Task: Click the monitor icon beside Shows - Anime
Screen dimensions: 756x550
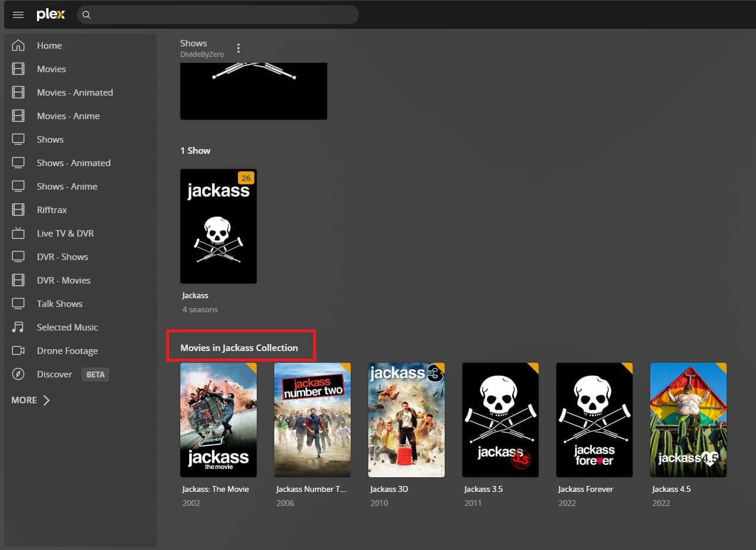Action: pyautogui.click(x=18, y=186)
